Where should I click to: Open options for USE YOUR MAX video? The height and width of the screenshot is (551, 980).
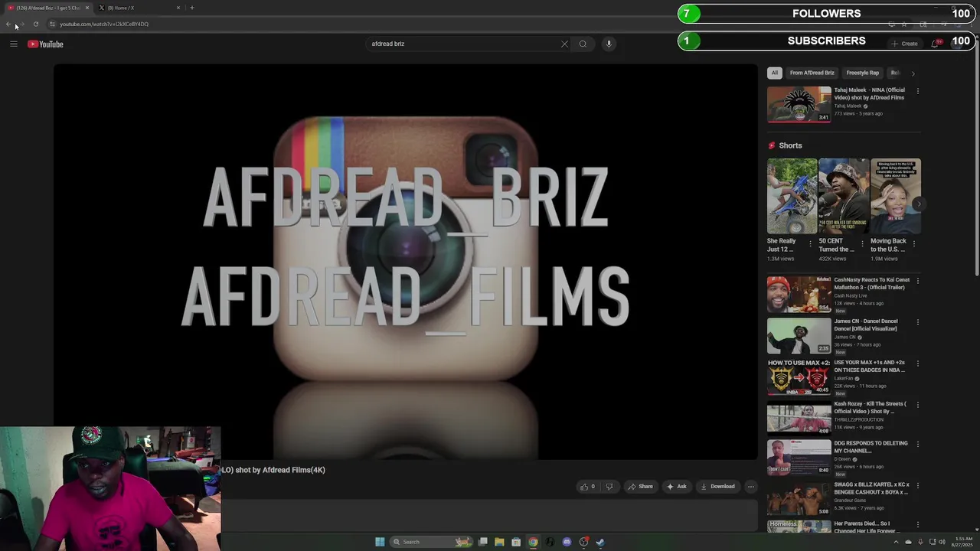click(917, 364)
